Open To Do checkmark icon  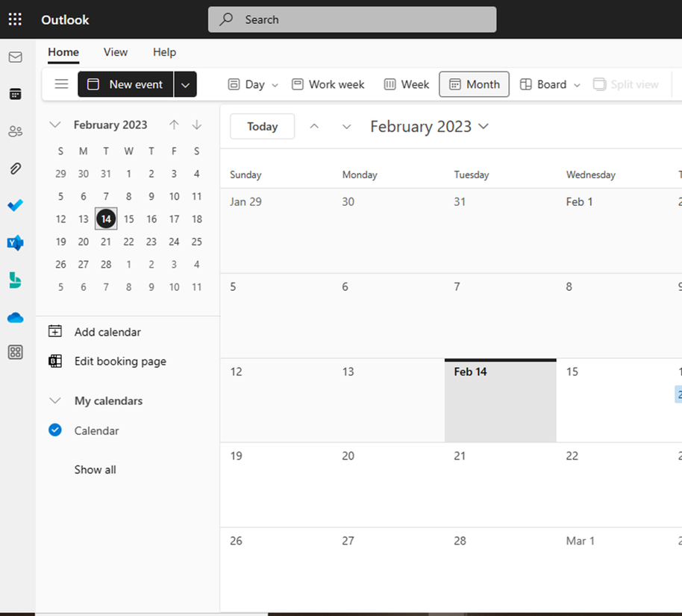[x=15, y=205]
